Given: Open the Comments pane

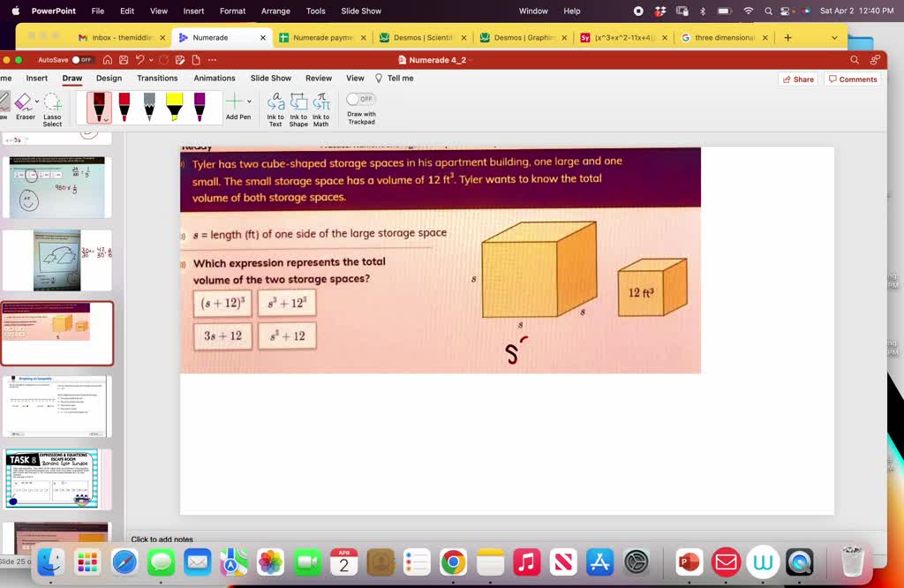Looking at the screenshot, I should click(853, 79).
